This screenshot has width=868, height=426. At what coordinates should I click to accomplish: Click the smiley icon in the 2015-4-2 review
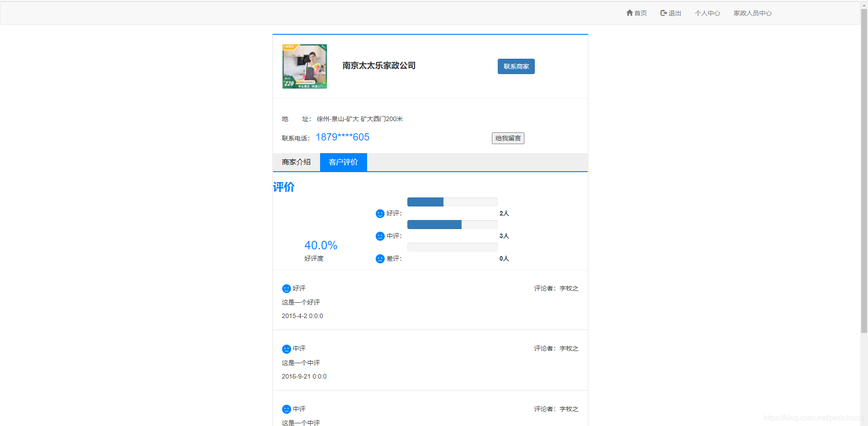coord(286,289)
